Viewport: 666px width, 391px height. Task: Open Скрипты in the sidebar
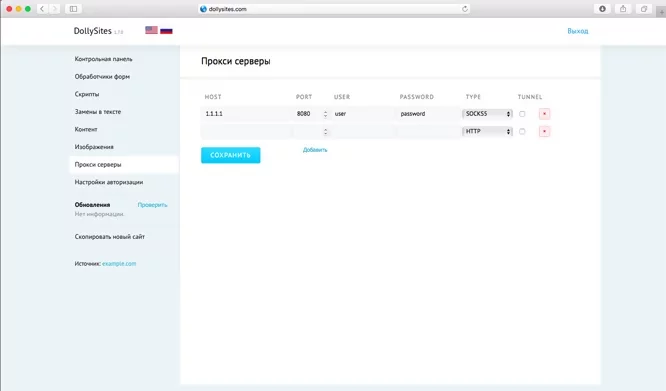click(x=87, y=94)
